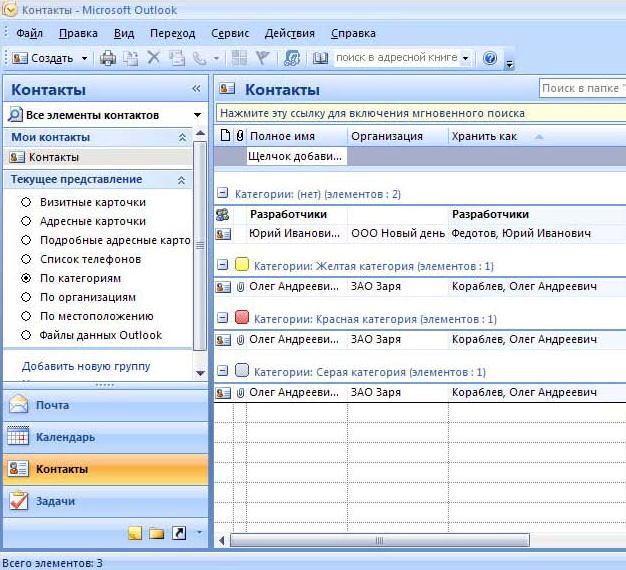Click the gray category color swatch
Image resolution: width=626 pixels, height=570 pixels.
coord(242,370)
